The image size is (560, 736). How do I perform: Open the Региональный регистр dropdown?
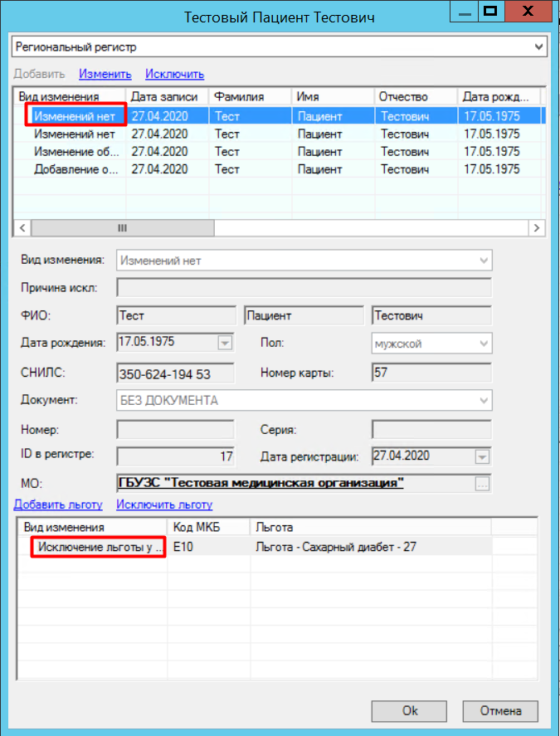538,47
